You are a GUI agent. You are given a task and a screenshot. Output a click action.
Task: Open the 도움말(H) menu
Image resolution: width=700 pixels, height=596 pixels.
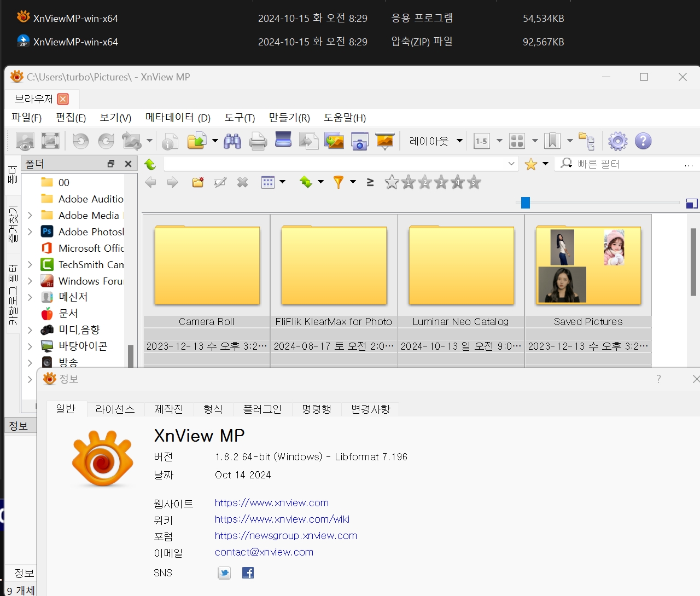pos(345,118)
